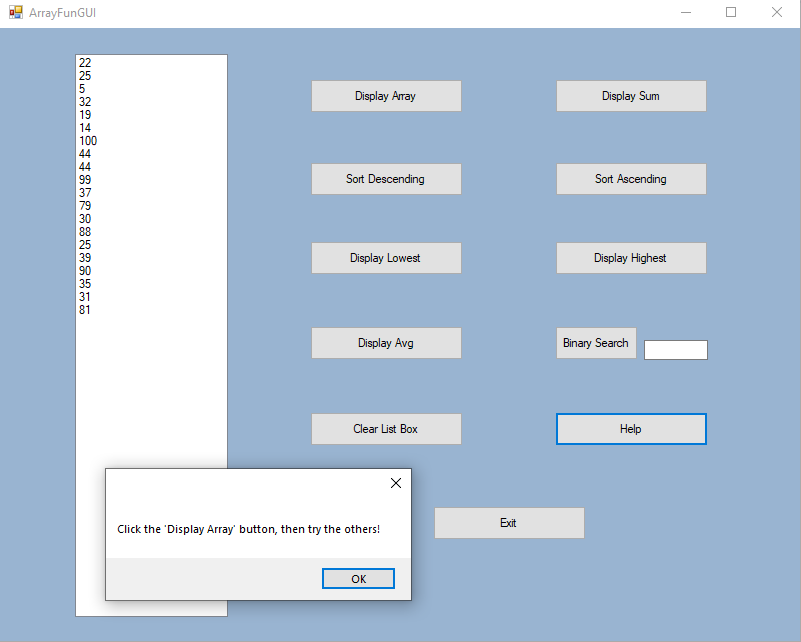Image resolution: width=801 pixels, height=642 pixels.
Task: Minimize the ArrayFunGUI window
Action: [x=686, y=12]
